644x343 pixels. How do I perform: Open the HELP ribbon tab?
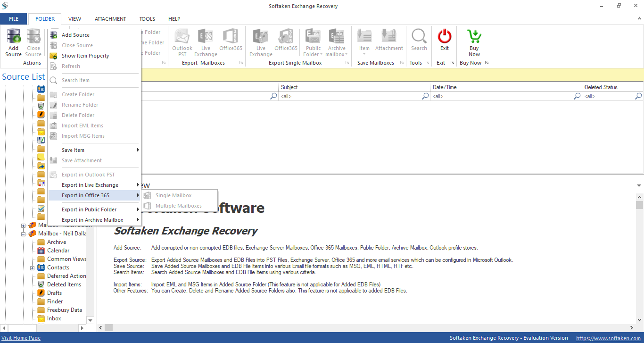click(x=174, y=19)
